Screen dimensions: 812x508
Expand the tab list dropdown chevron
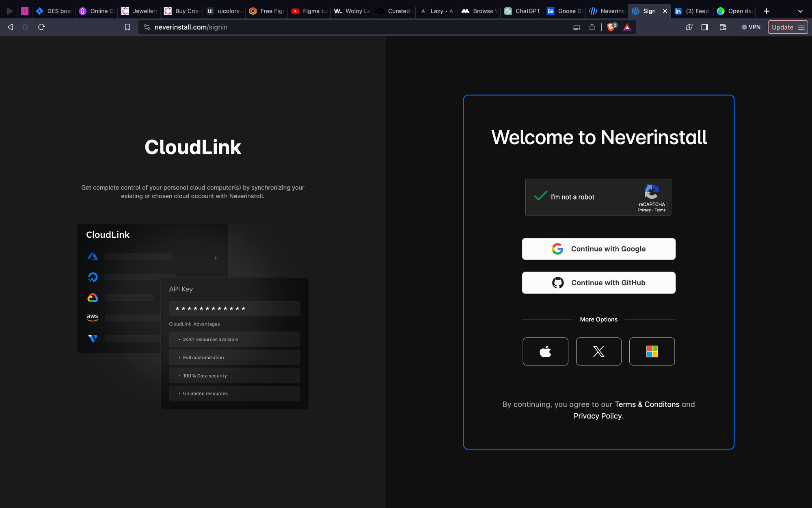[800, 11]
